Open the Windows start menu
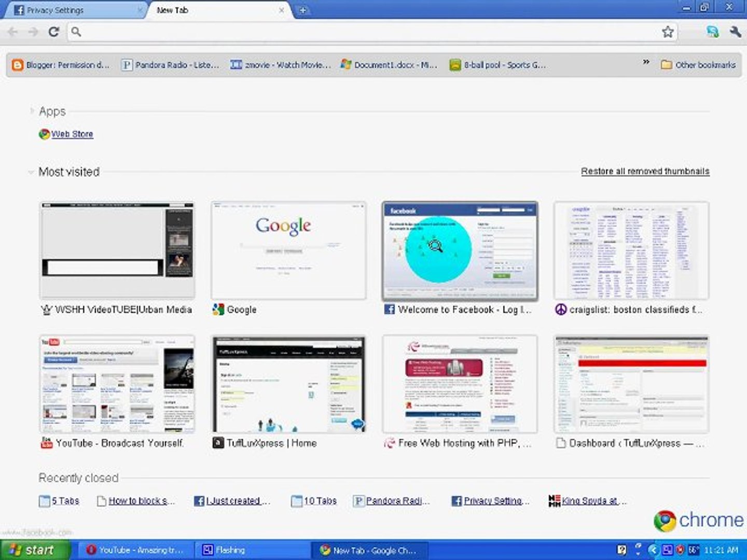 (35, 550)
